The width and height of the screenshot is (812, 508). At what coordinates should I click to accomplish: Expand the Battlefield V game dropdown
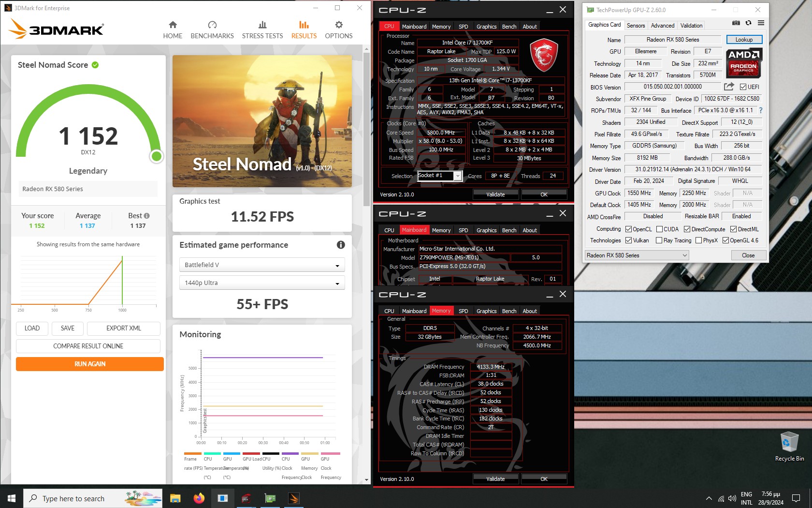(262, 265)
